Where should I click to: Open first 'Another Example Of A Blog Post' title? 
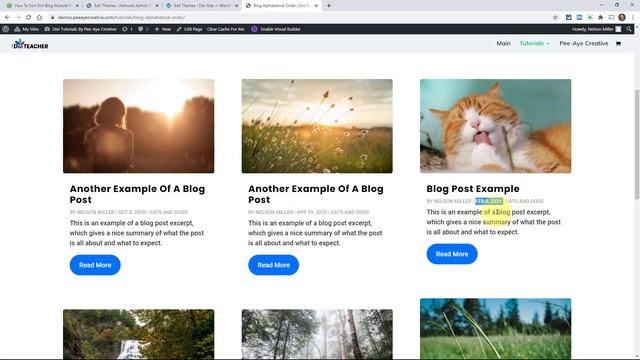(x=137, y=194)
